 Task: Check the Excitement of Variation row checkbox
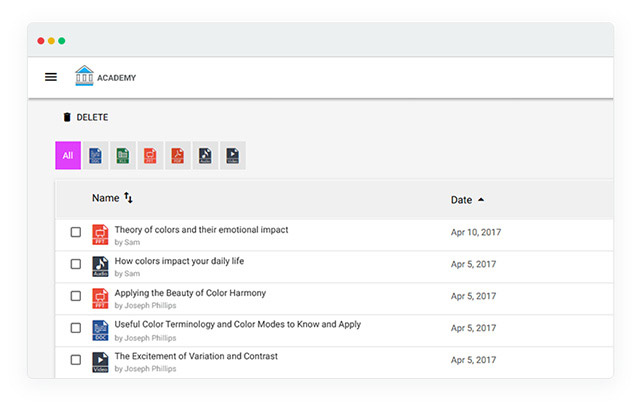(76, 360)
